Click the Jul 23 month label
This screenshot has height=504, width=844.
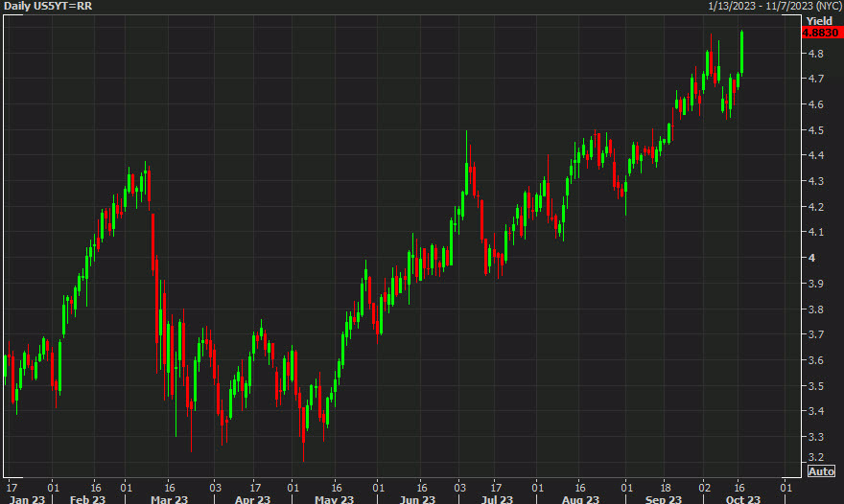[x=498, y=498]
